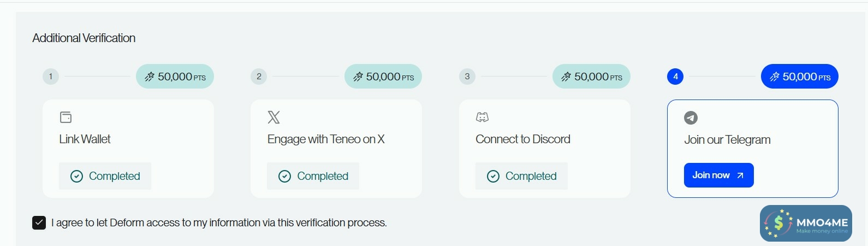Click the step 1 number circle
Image resolution: width=868 pixels, height=246 pixels.
[51, 77]
